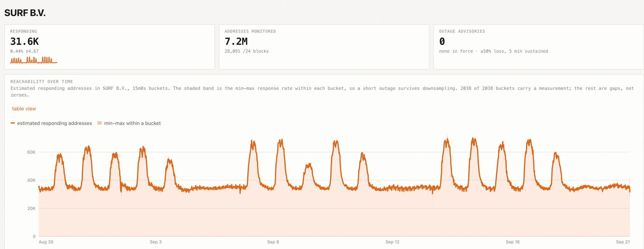Viewport: 644px width, 249px height.
Task: Click the orange line legend swatch
Action: tap(13, 123)
